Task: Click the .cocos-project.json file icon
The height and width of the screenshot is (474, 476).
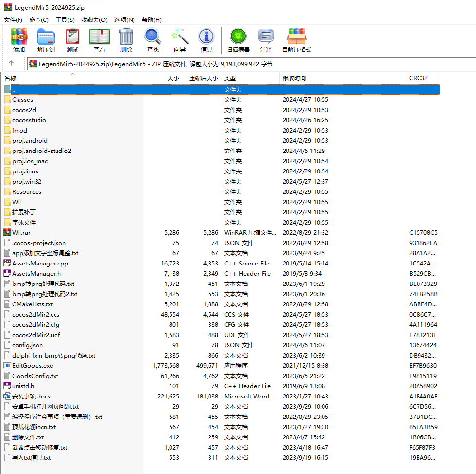Action: tap(8, 243)
